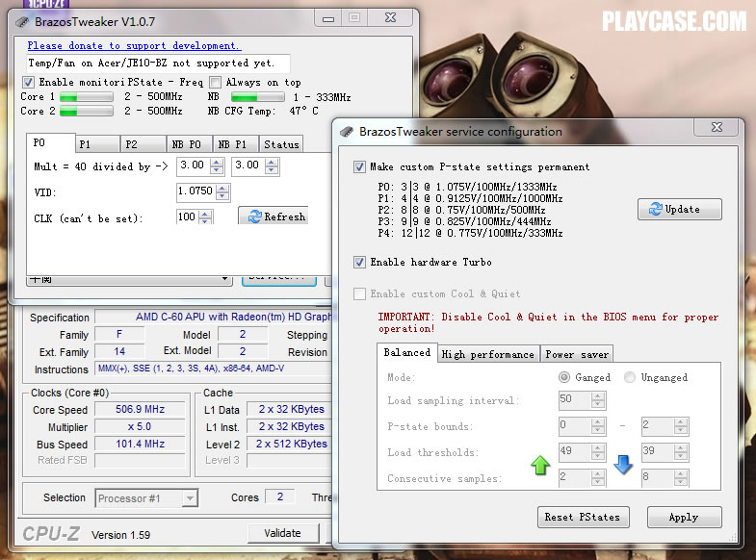
Task: Open the NB P1 tab
Action: (x=236, y=144)
